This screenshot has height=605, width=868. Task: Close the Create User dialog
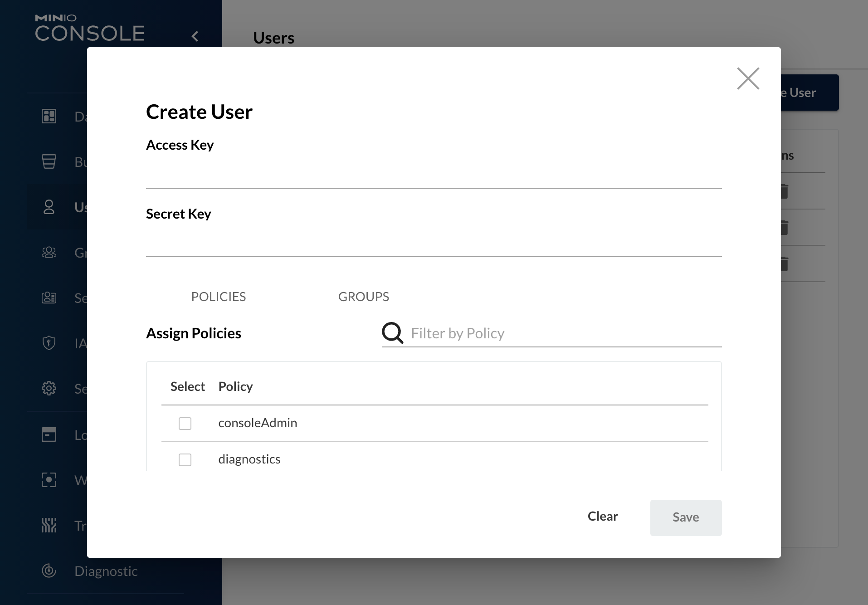tap(748, 78)
